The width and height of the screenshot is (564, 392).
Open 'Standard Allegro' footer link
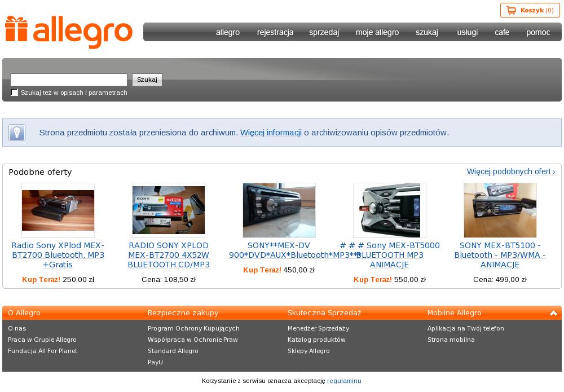tap(173, 351)
